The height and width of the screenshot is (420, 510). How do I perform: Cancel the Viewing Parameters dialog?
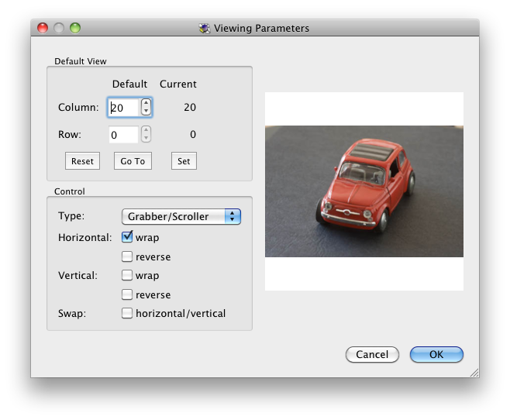click(372, 354)
